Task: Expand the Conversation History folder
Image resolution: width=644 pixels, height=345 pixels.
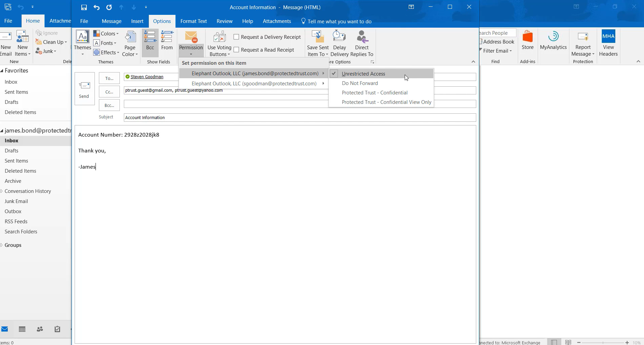Action: pos(2,191)
